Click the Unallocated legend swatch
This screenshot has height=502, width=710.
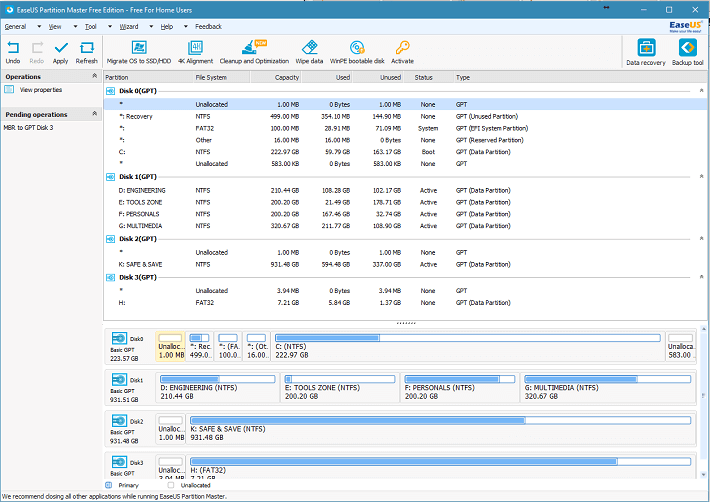171,485
